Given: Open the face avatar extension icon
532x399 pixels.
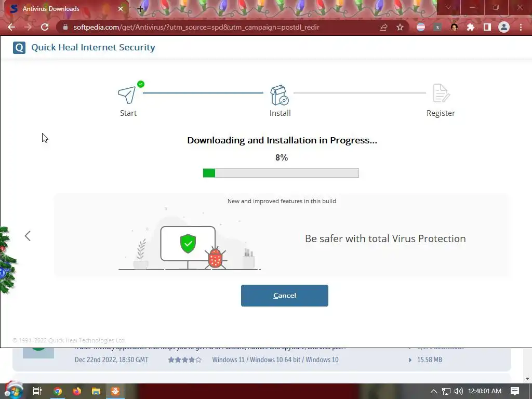Looking at the screenshot, I should coord(454,27).
